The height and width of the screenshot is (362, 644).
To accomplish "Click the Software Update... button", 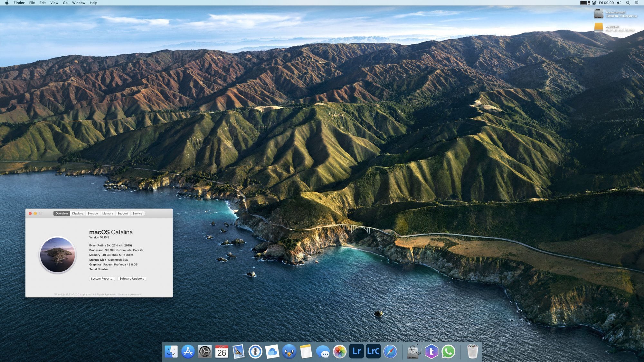I will coord(132,279).
